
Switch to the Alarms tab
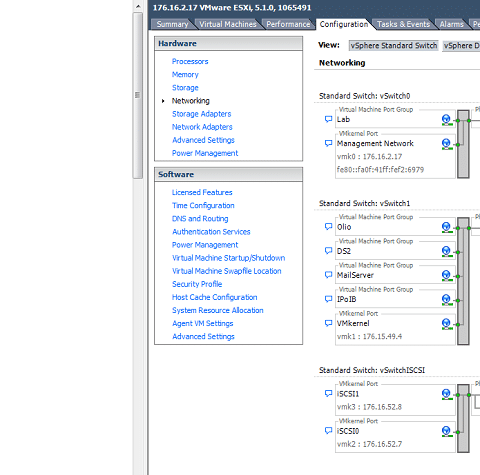point(451,24)
